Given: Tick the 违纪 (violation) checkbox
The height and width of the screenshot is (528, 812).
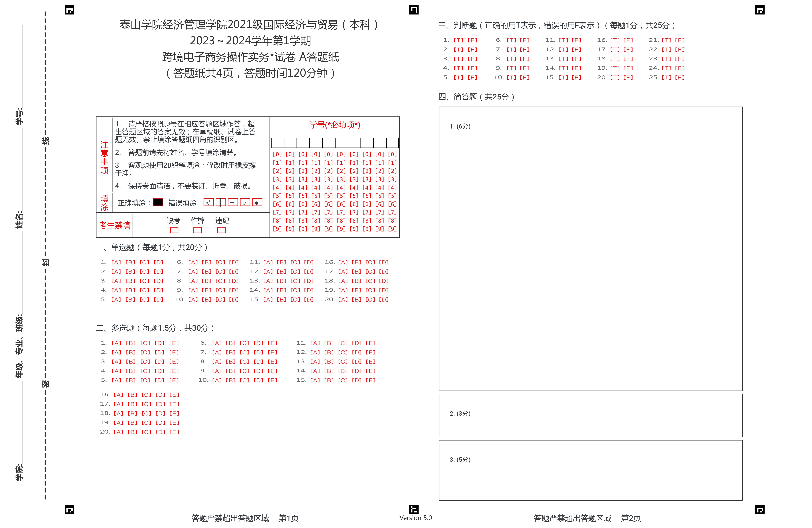Looking at the screenshot, I should pos(221,230).
